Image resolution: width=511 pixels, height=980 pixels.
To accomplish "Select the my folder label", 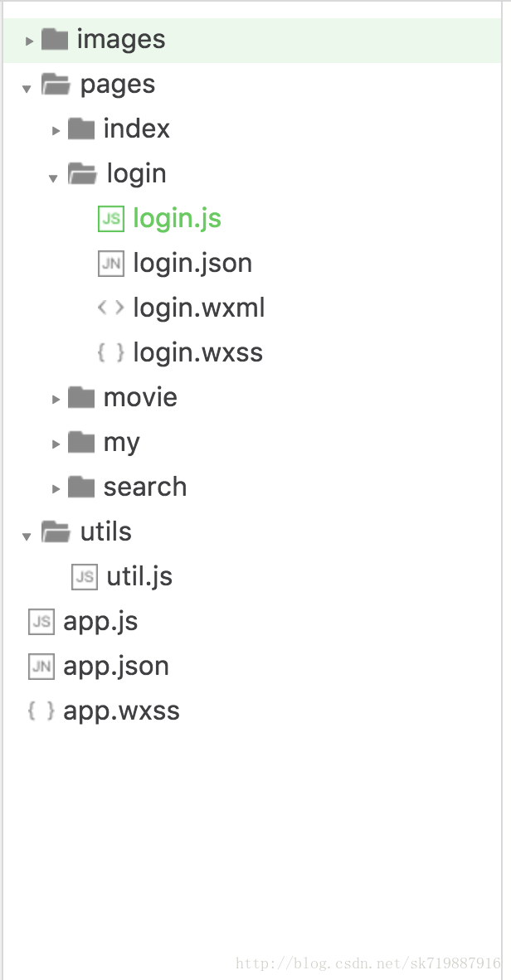I will (121, 443).
